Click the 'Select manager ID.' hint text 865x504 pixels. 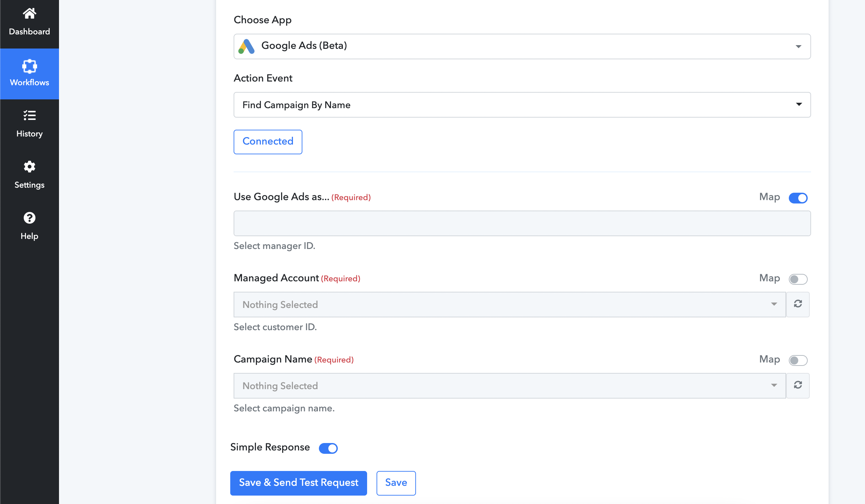[x=274, y=246]
